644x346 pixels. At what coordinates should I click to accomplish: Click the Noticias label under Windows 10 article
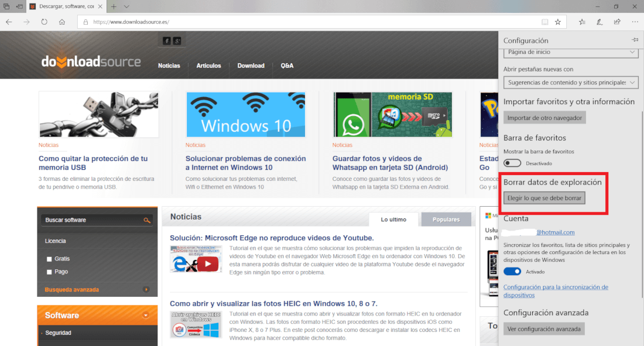pos(196,145)
